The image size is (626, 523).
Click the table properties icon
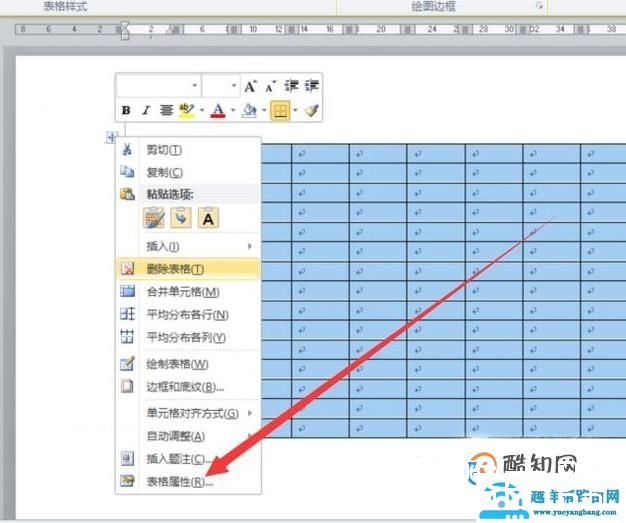click(127, 481)
